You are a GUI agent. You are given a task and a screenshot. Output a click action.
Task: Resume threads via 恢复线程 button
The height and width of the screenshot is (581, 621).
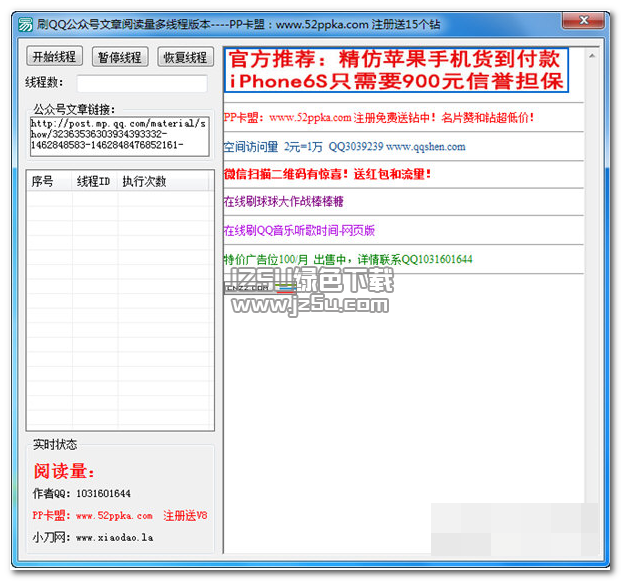[x=185, y=57]
